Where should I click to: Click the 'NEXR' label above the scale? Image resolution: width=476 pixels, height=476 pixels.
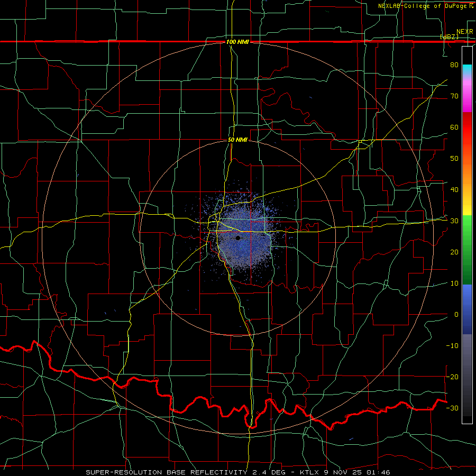click(x=464, y=32)
